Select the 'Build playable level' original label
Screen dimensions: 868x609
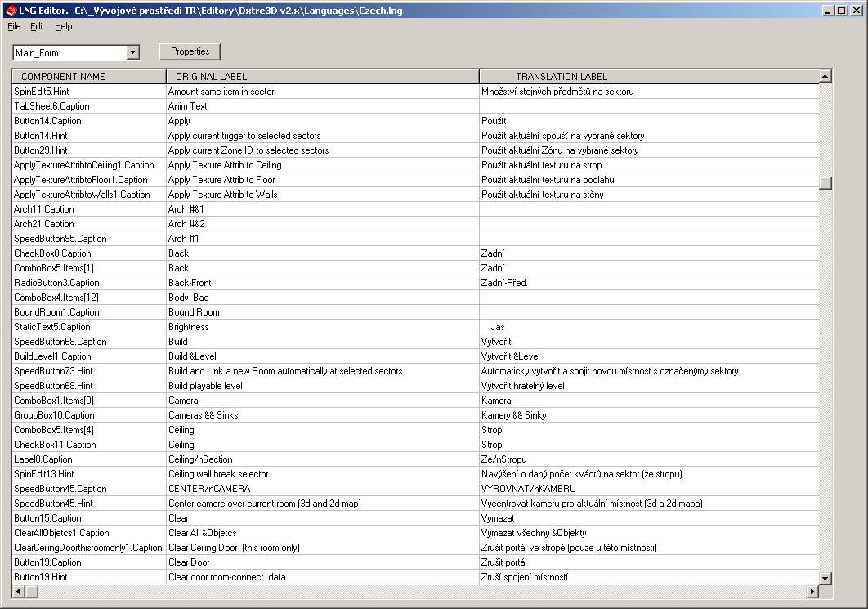point(323,386)
